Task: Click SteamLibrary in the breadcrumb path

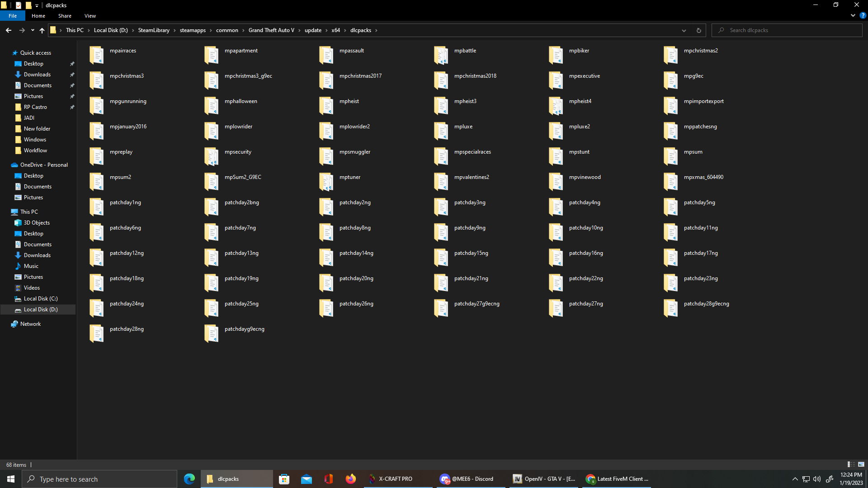Action: [154, 30]
